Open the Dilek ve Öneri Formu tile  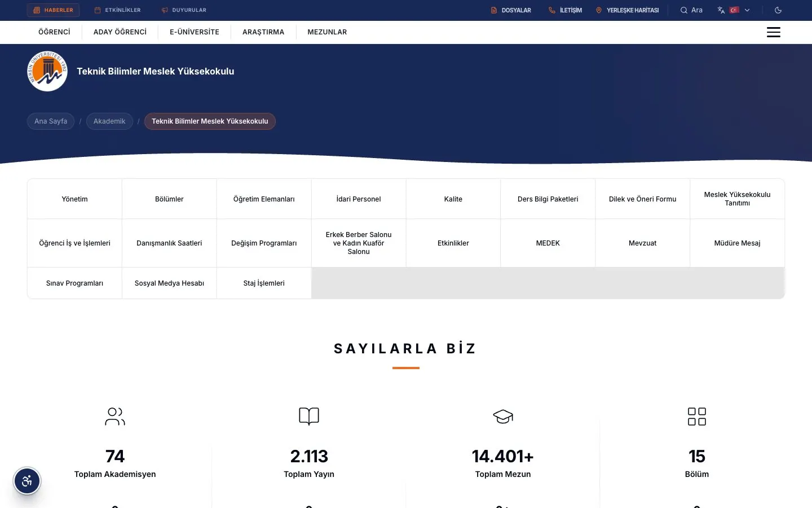click(x=643, y=199)
